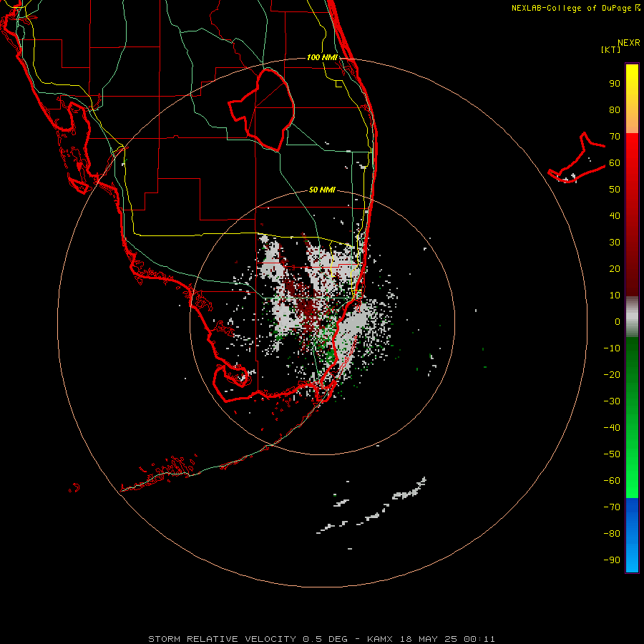Click the Lake Okeechobee outline on map

point(262,109)
